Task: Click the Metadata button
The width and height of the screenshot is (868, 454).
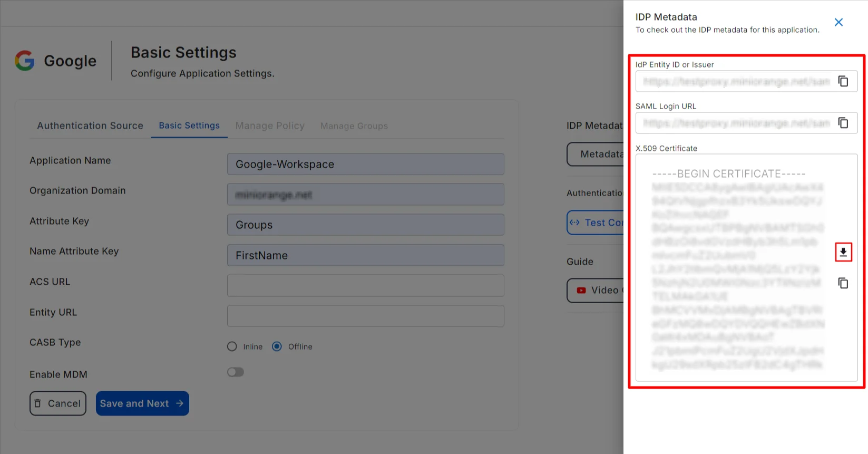Action: [595, 154]
